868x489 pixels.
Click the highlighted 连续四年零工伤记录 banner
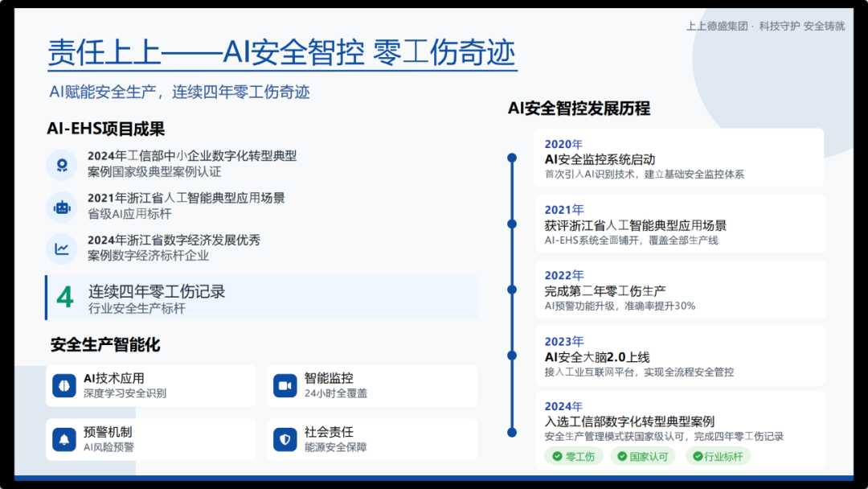(262, 297)
